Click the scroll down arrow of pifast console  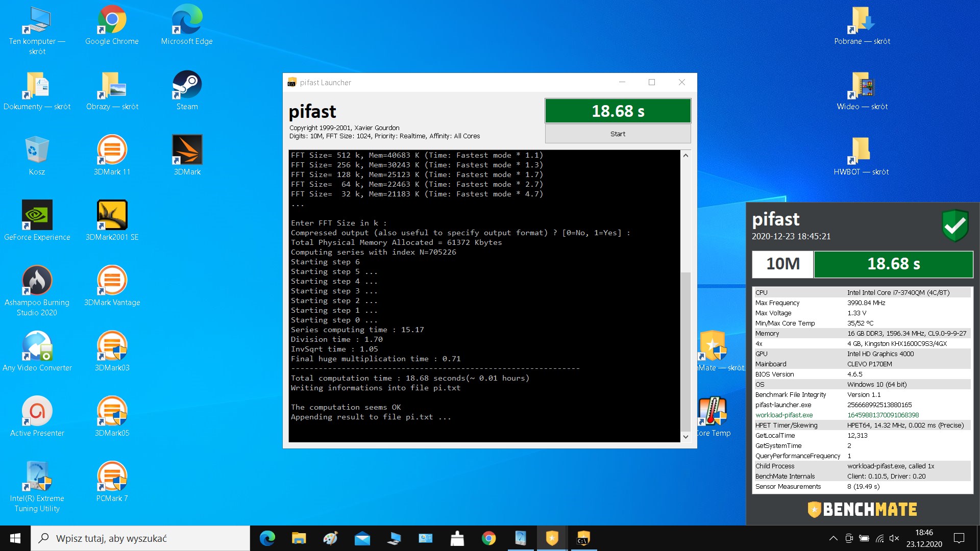pyautogui.click(x=685, y=436)
